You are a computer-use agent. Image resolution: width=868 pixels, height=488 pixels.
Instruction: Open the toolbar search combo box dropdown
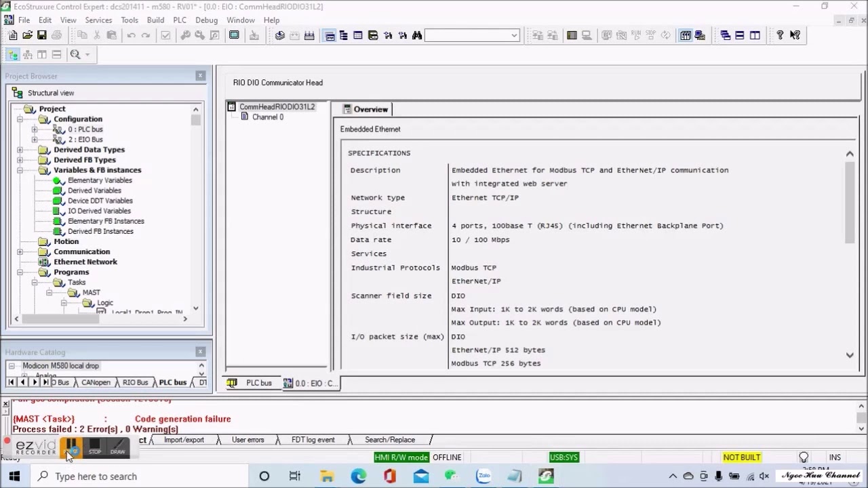(514, 35)
